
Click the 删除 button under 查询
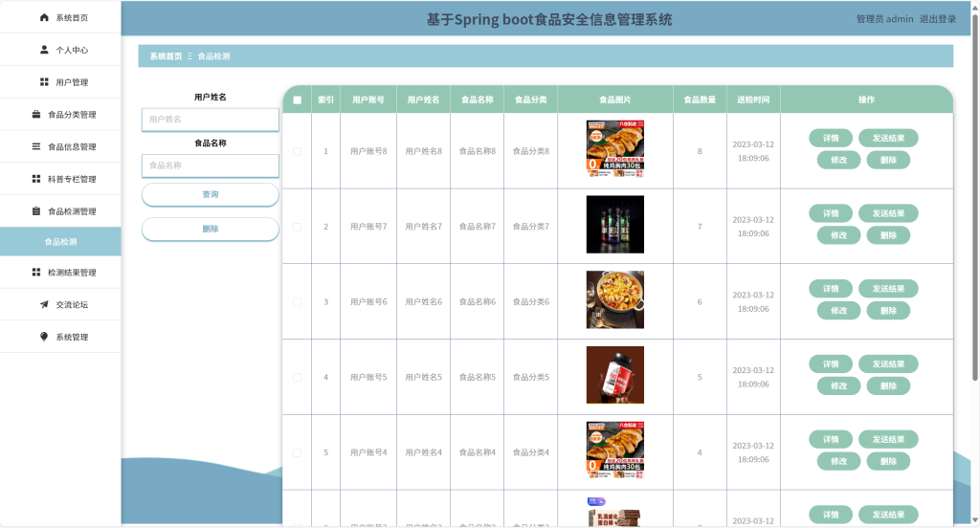(x=210, y=229)
